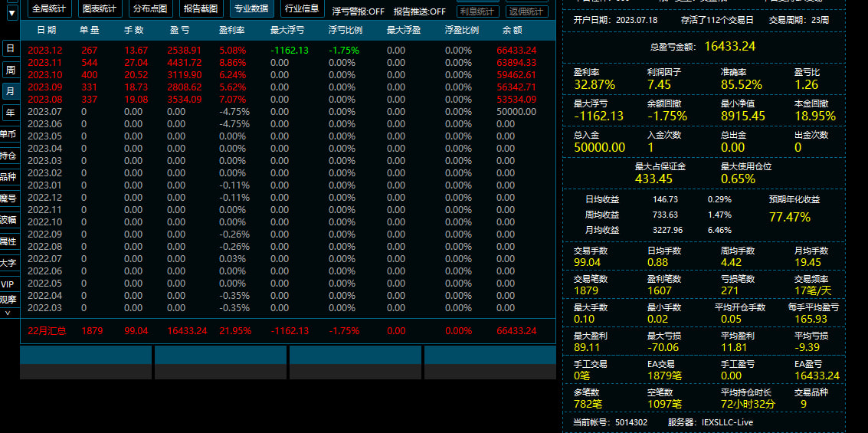
Task: Click the 利润因子 value 7.45
Action: [660, 85]
